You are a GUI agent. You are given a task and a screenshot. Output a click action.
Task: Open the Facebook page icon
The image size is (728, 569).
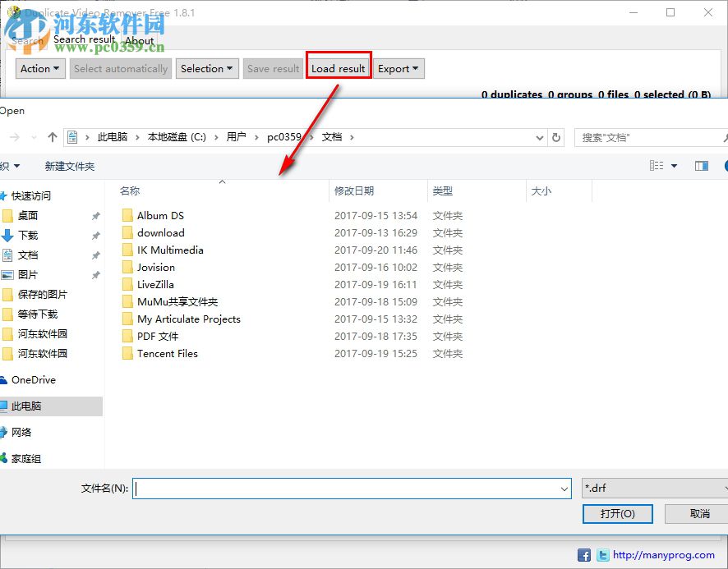[583, 555]
